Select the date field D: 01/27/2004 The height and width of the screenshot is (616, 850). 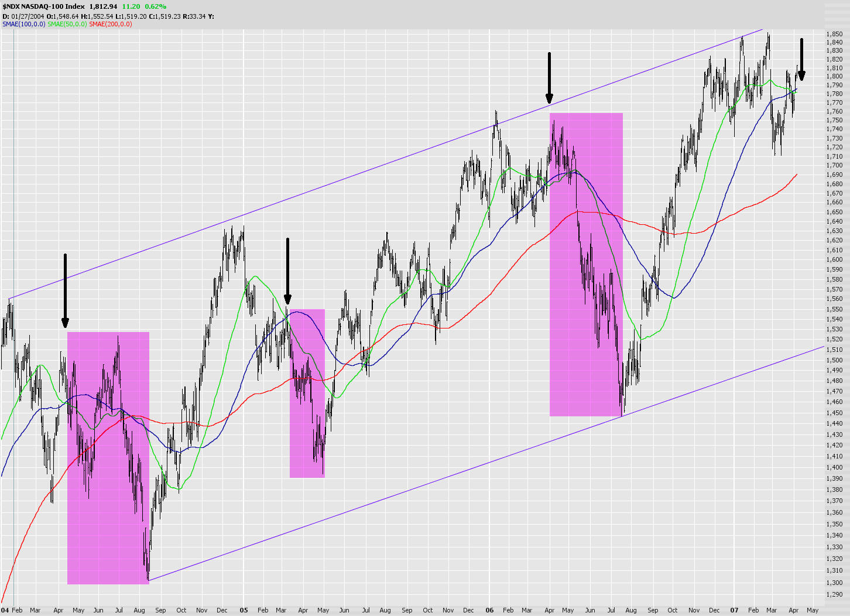click(x=24, y=16)
